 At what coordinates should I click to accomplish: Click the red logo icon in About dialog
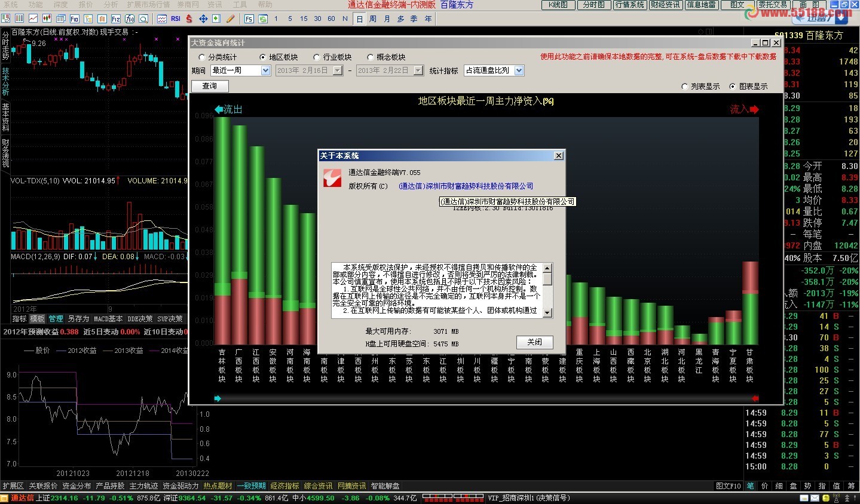pos(332,178)
